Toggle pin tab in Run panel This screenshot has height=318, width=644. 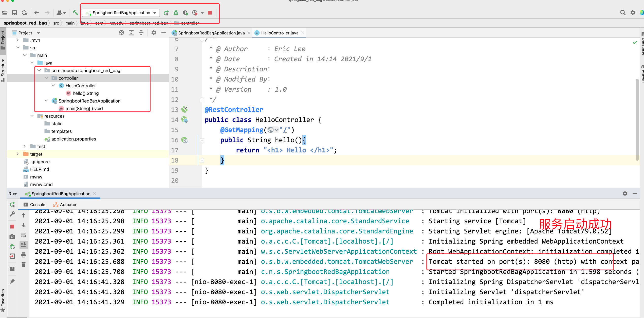tap(12, 281)
